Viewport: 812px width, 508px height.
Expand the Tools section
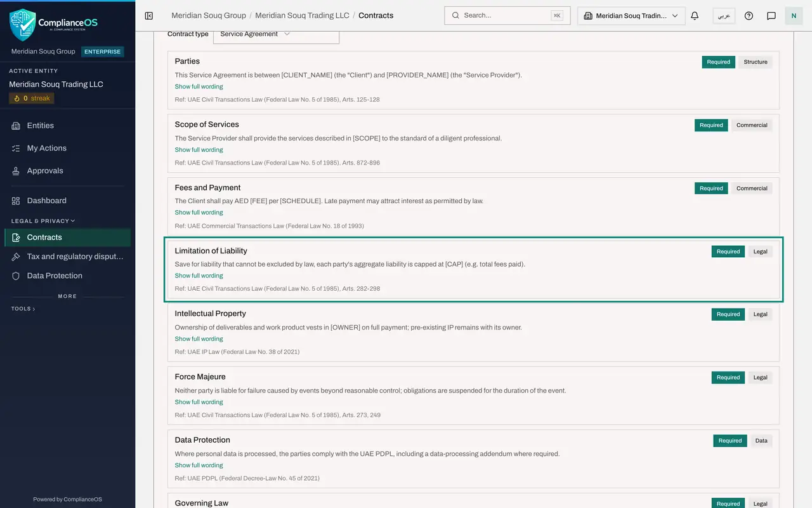(x=23, y=309)
